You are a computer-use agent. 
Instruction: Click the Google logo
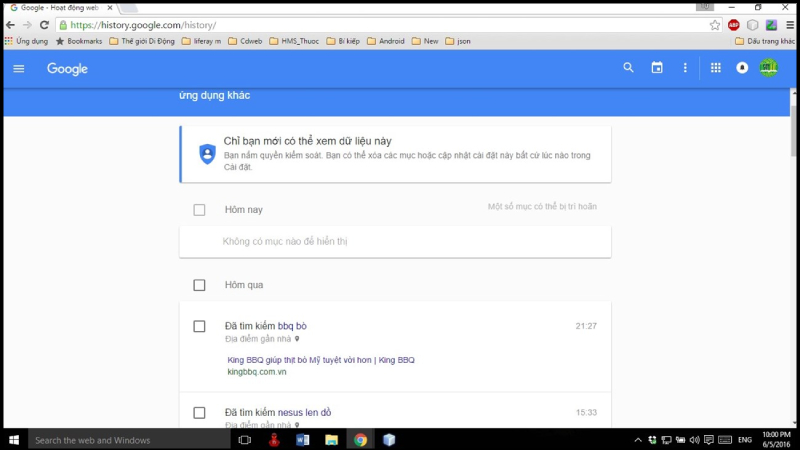click(x=67, y=69)
